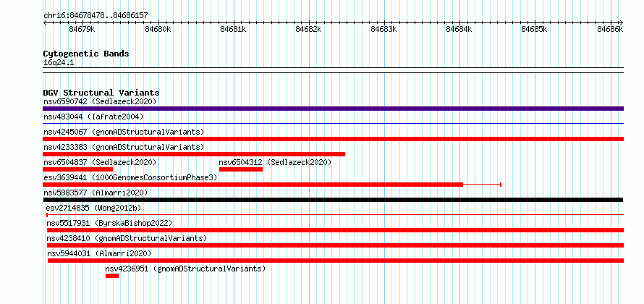Click the chr16:84678478..84686157 coordinate text
The height and width of the screenshot is (304, 644).
click(x=96, y=16)
